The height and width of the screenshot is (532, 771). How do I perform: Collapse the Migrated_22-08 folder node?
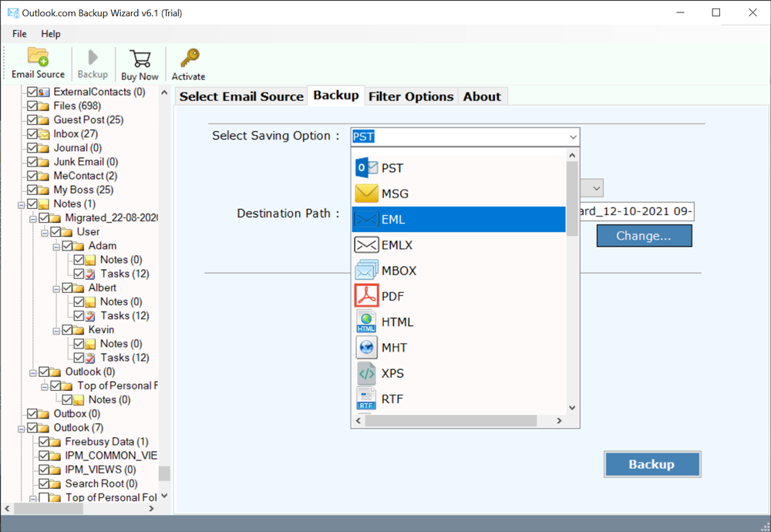click(x=33, y=219)
